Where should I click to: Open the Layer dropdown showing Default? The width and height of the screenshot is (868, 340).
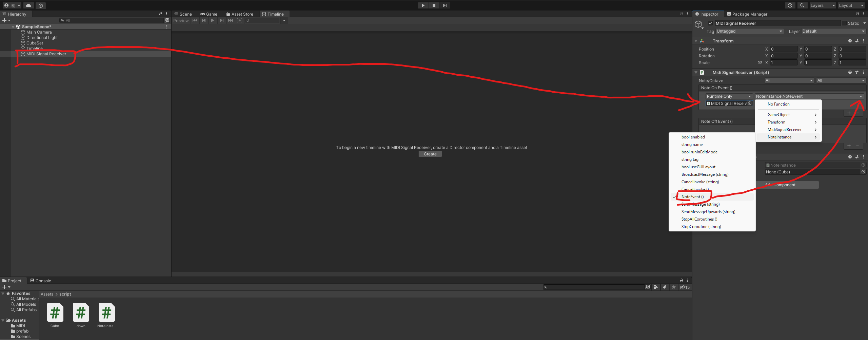pyautogui.click(x=833, y=31)
